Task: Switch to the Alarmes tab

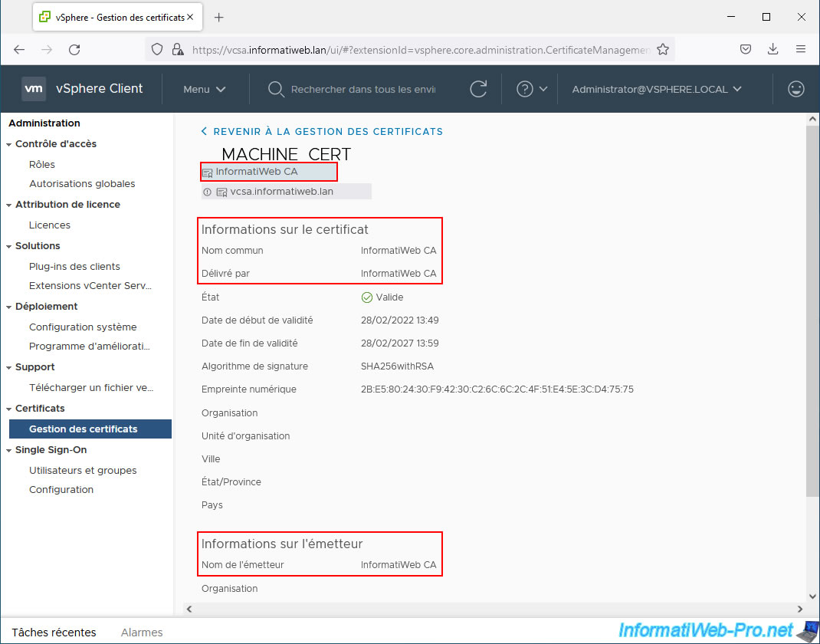Action: (x=142, y=632)
